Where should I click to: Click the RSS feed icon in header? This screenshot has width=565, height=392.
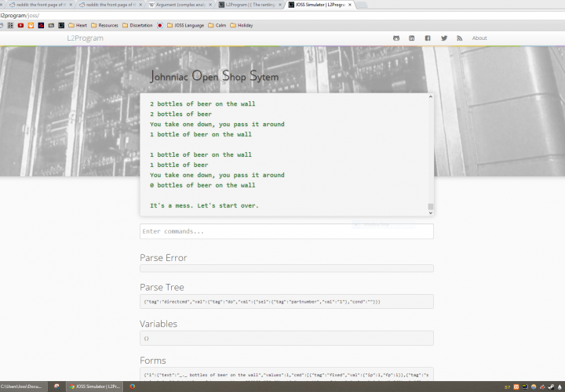click(x=460, y=38)
